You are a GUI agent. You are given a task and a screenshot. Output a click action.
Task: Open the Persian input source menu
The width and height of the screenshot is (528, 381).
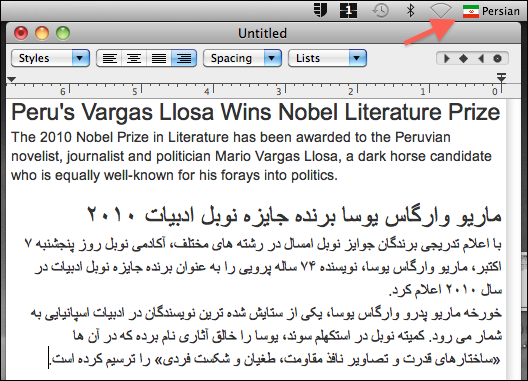[x=491, y=11]
